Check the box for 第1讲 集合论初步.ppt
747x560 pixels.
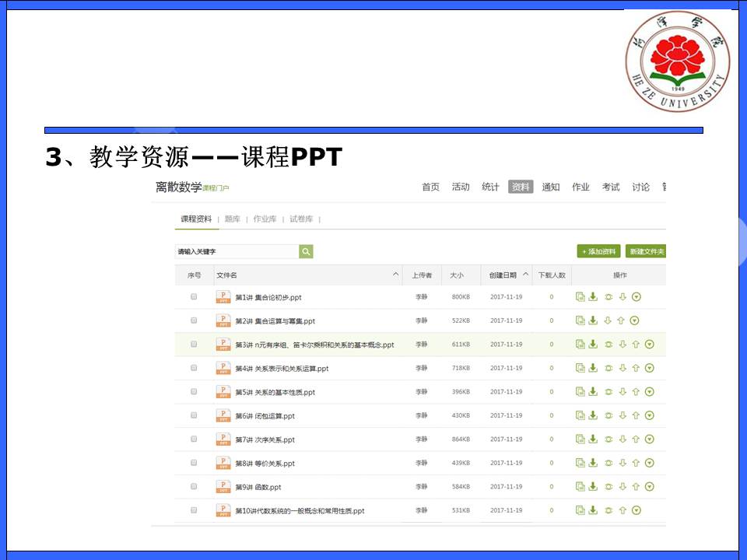coord(194,297)
